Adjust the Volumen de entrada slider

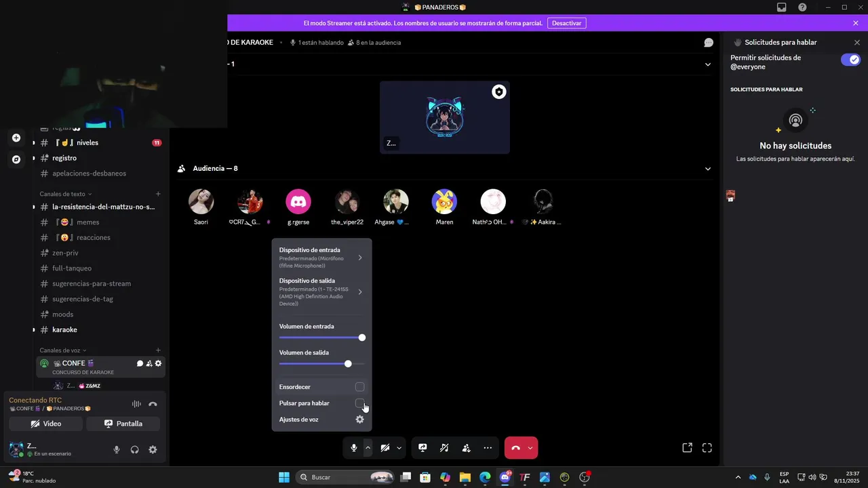[321, 338]
